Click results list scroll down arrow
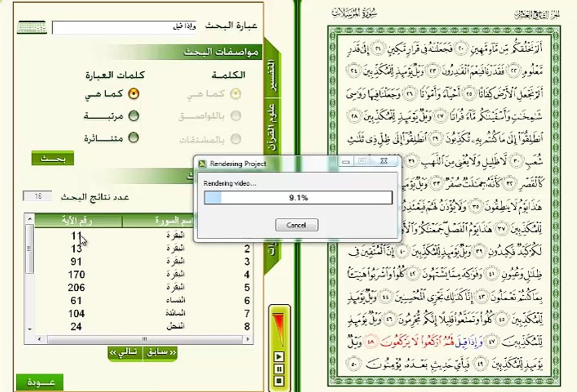577x392 pixels. (x=29, y=329)
